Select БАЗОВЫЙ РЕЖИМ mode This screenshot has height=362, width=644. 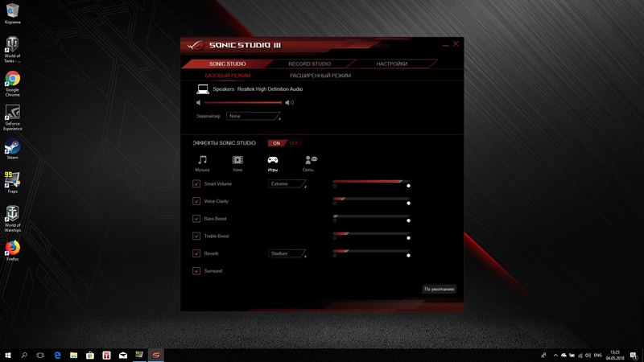pyautogui.click(x=228, y=76)
